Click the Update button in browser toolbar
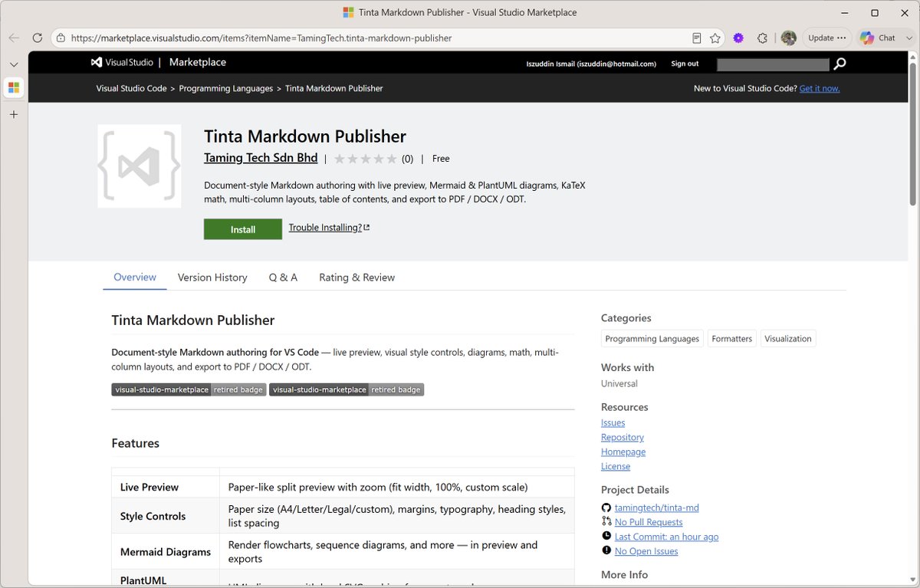This screenshot has width=920, height=588. click(826, 38)
